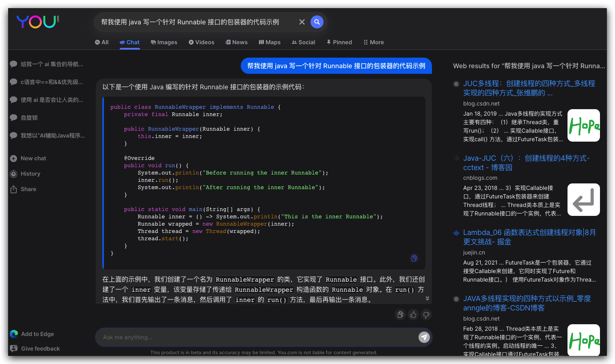Click the New chat plus icon
The height and width of the screenshot is (364, 615).
pyautogui.click(x=13, y=158)
